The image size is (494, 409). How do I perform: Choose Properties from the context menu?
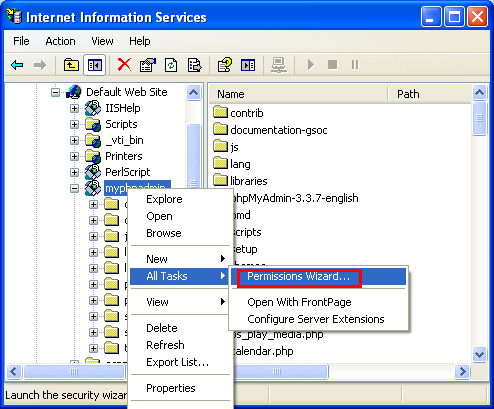pyautogui.click(x=180, y=388)
